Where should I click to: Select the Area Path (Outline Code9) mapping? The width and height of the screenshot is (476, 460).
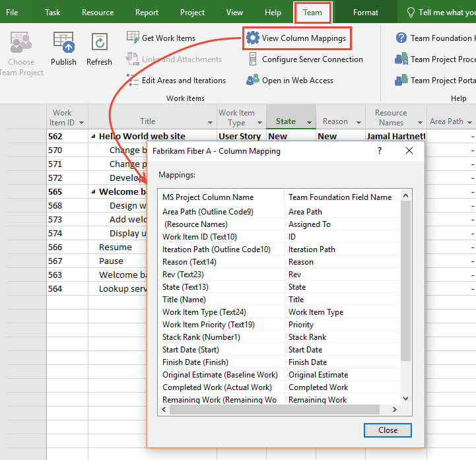279,211
